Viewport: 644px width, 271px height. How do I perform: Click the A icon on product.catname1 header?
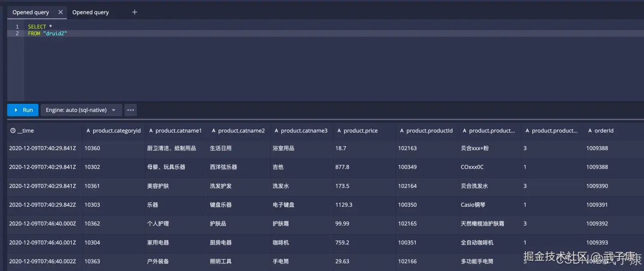(x=151, y=130)
